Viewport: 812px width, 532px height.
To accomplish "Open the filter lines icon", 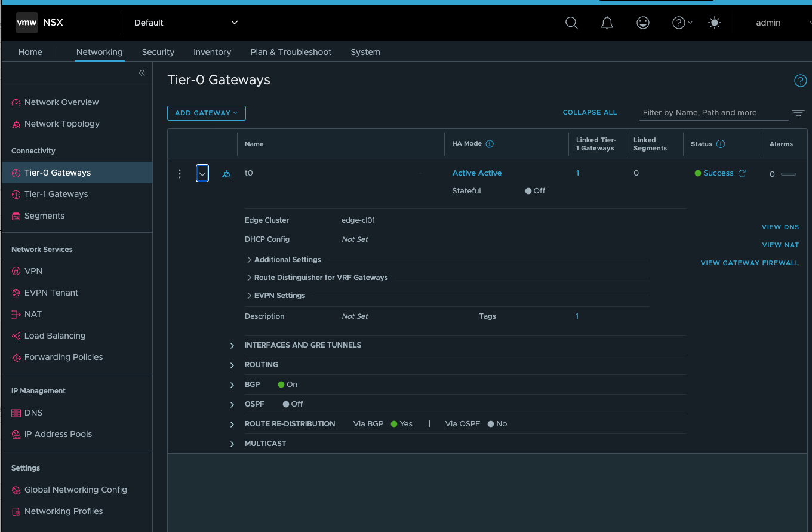I will pyautogui.click(x=798, y=113).
